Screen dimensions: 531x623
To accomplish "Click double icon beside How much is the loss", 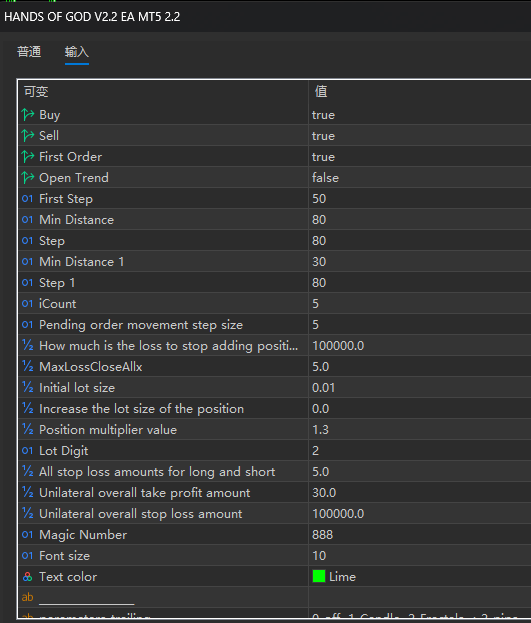I will 28,345.
